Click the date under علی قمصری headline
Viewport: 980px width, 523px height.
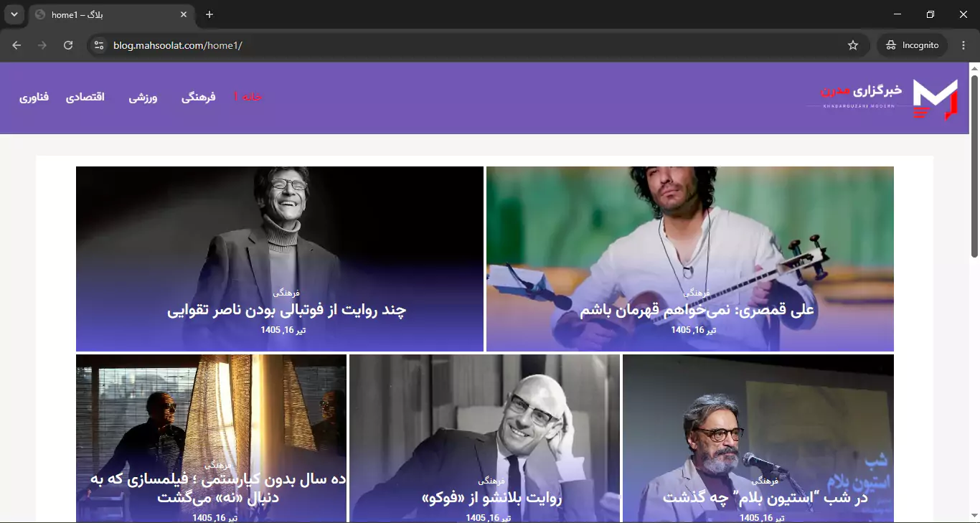pyautogui.click(x=694, y=330)
